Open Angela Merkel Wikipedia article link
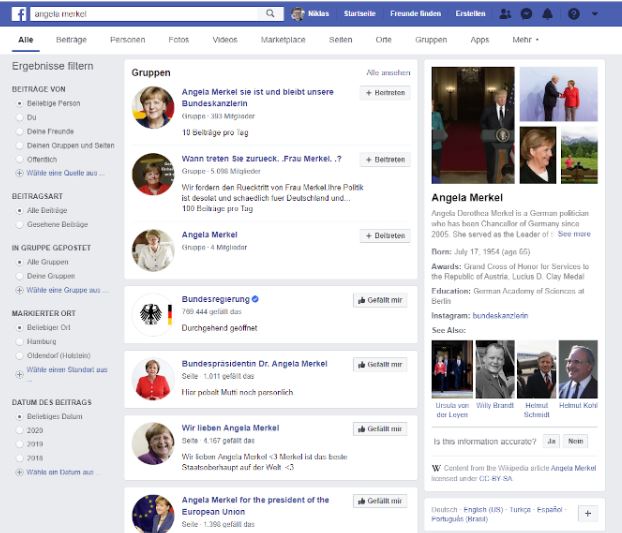 573,468
